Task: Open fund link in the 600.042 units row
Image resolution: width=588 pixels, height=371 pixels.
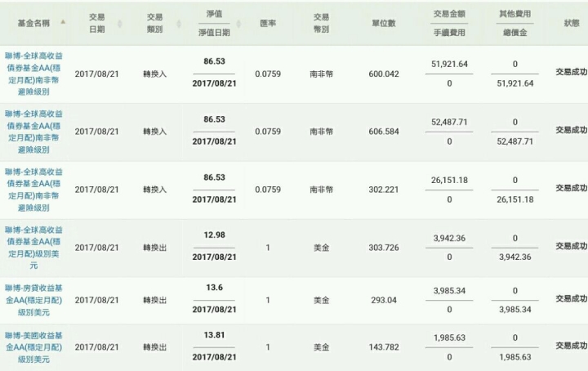Action: [33, 74]
